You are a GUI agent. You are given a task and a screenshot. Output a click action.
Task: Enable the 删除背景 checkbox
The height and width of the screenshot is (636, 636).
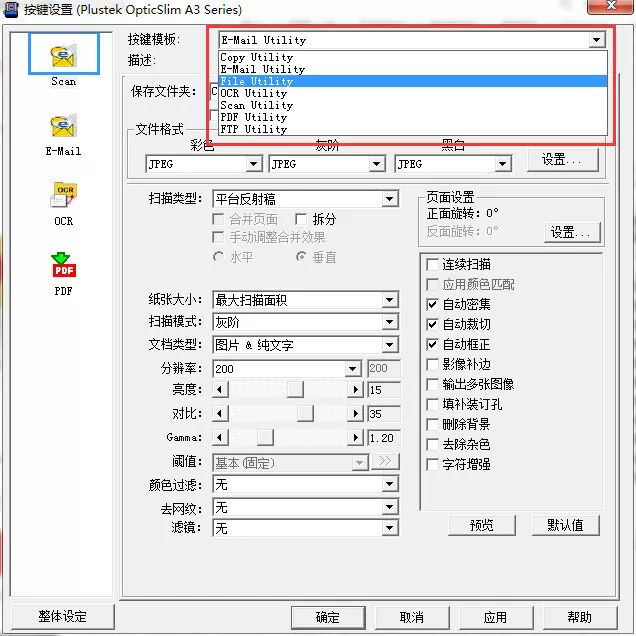(432, 424)
